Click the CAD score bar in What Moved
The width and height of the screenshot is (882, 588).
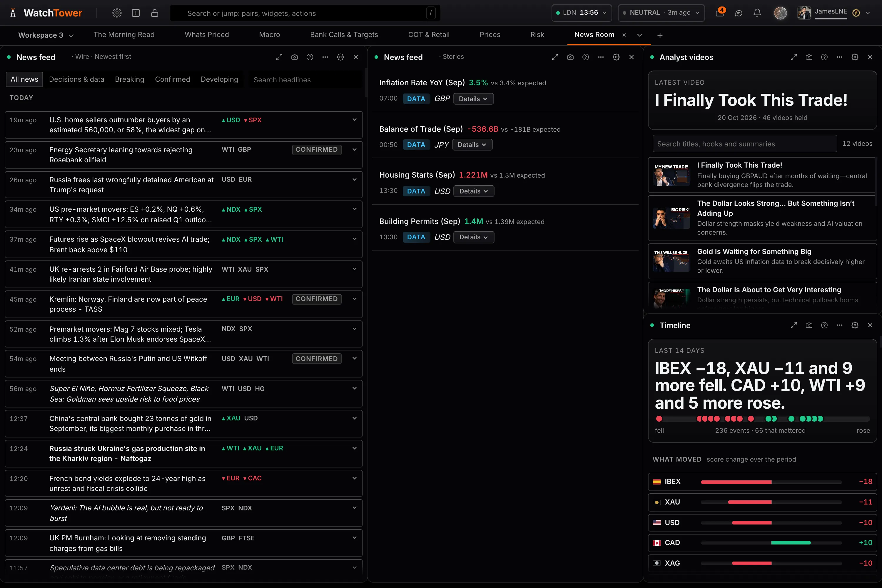coord(771,543)
